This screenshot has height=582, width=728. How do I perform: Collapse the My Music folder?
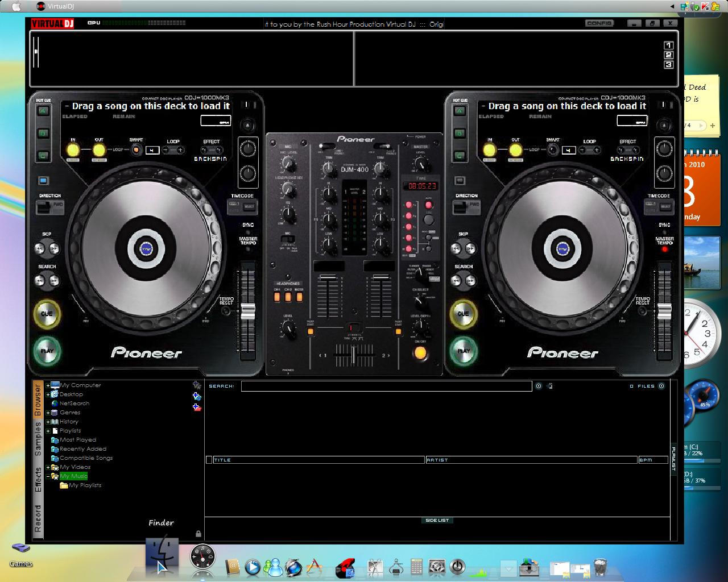point(48,476)
